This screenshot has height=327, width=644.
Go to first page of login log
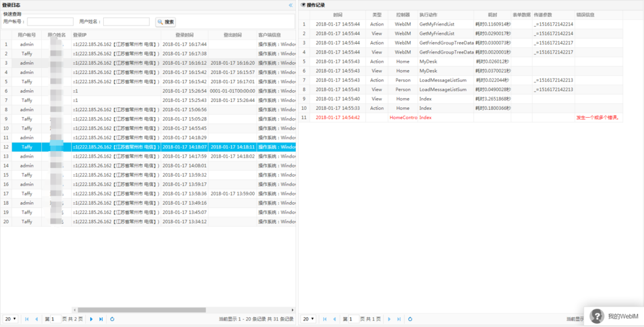click(x=27, y=318)
